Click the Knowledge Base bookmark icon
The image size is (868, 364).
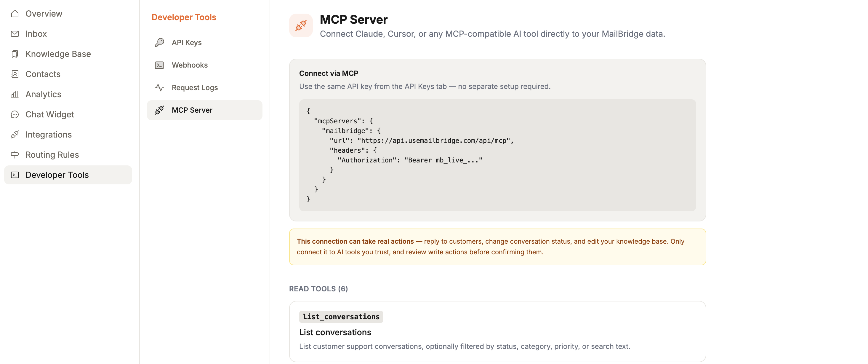[x=15, y=54]
